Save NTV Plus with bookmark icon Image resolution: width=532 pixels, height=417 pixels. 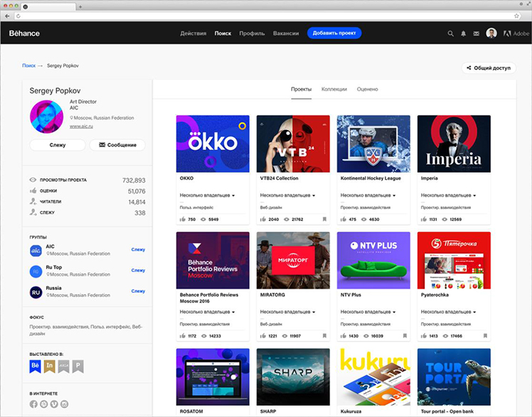tap(405, 336)
